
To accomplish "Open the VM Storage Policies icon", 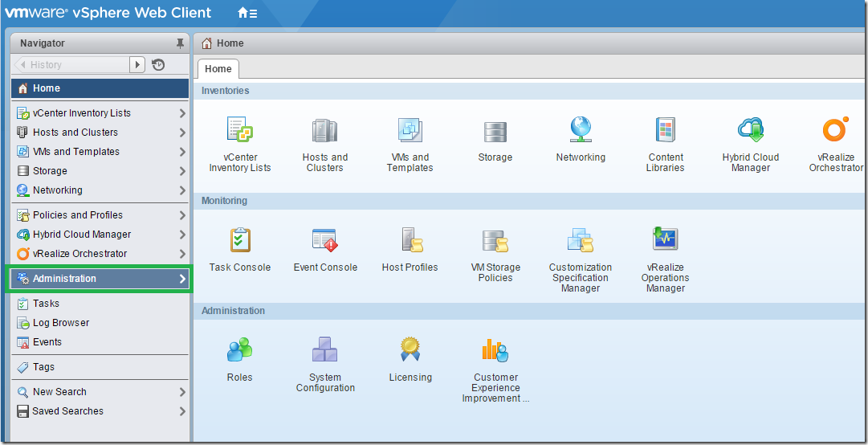I will coord(495,241).
